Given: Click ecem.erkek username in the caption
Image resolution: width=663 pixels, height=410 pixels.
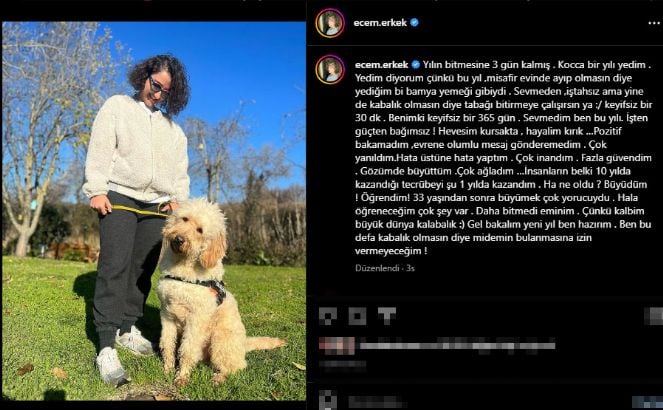Looking at the screenshot, I should point(382,65).
